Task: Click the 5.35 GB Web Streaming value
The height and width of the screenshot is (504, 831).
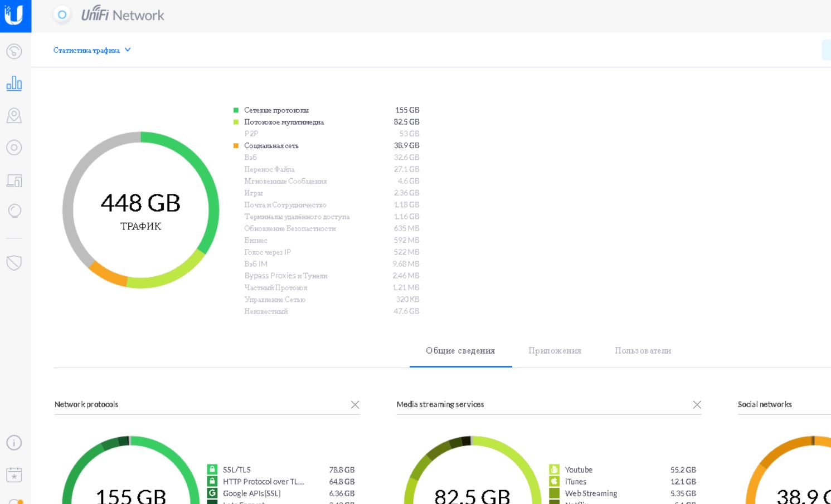Action: point(683,493)
